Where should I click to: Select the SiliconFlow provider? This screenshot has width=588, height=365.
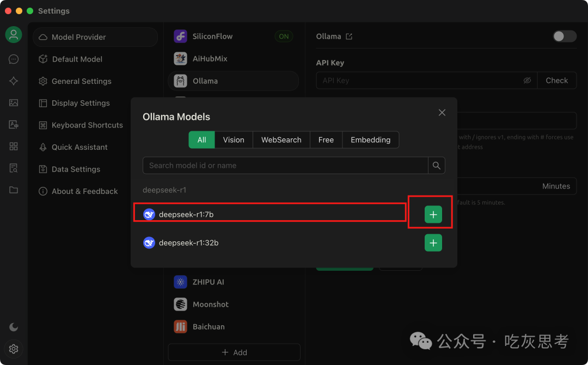pos(233,36)
